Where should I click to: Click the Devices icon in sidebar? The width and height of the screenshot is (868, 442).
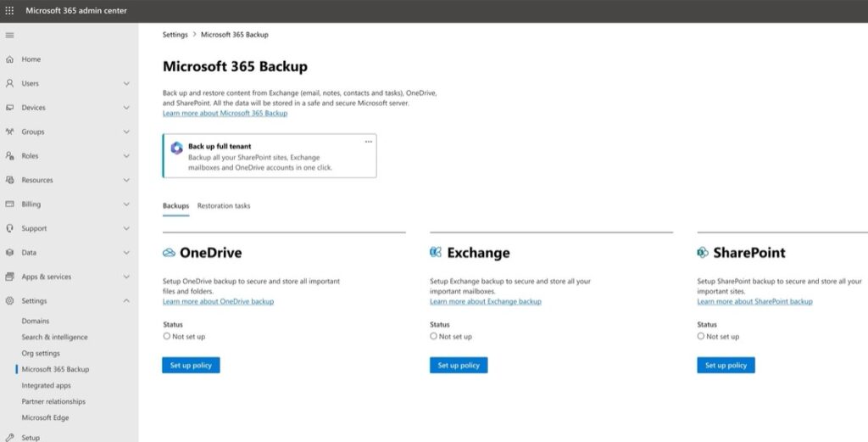tap(9, 108)
